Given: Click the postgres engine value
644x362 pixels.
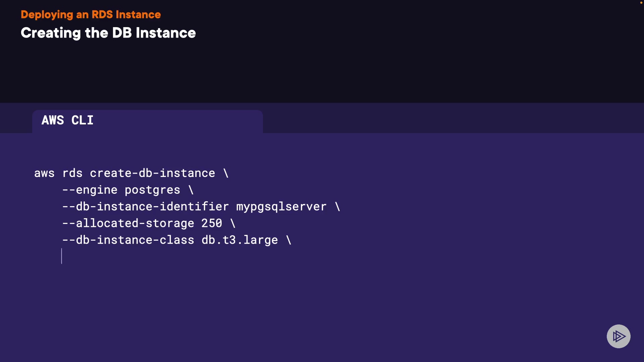Looking at the screenshot, I should (x=152, y=190).
